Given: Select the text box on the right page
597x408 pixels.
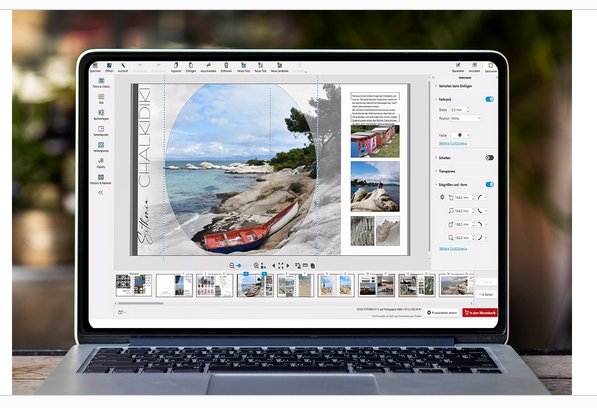Looking at the screenshot, I should click(x=375, y=108).
